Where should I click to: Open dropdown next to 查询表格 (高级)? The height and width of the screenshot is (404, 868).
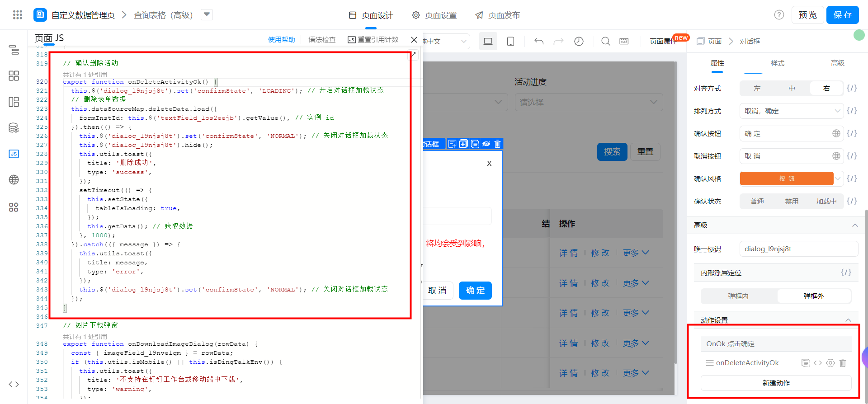[207, 15]
